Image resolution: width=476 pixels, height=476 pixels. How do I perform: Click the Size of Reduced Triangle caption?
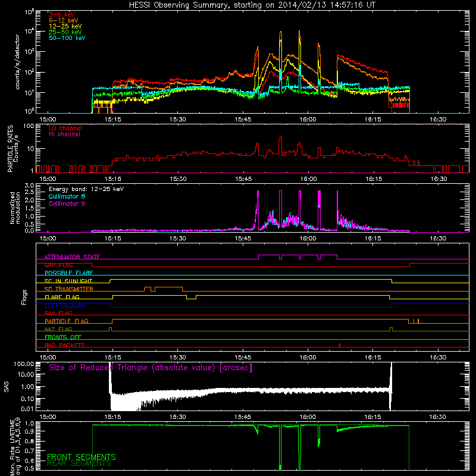coord(151,368)
